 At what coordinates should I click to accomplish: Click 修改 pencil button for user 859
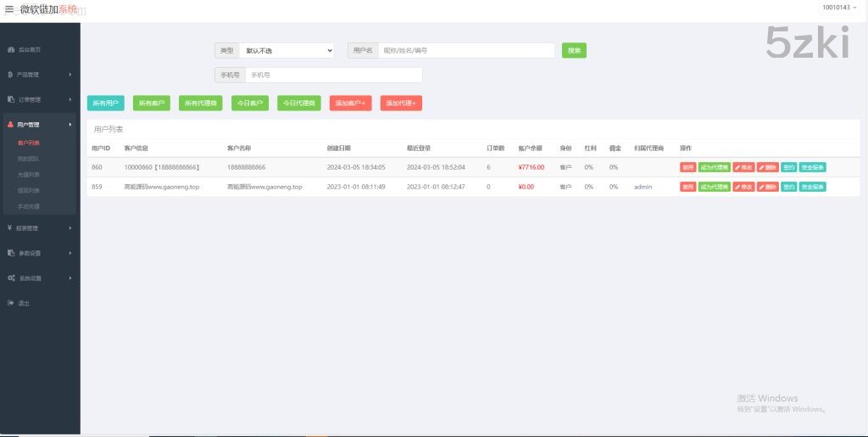click(x=743, y=187)
